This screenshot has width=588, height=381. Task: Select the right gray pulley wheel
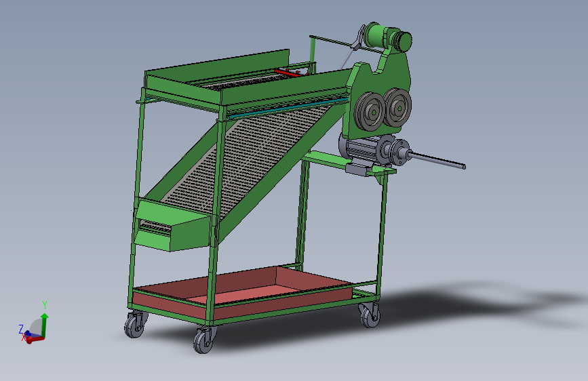[397, 107]
